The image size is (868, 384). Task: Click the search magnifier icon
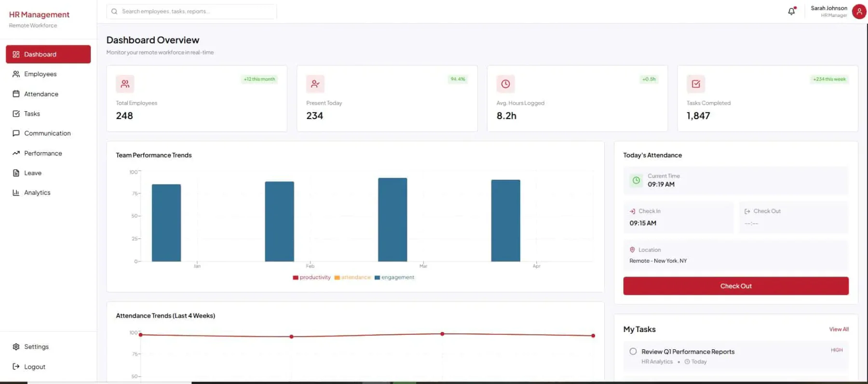[x=114, y=12]
